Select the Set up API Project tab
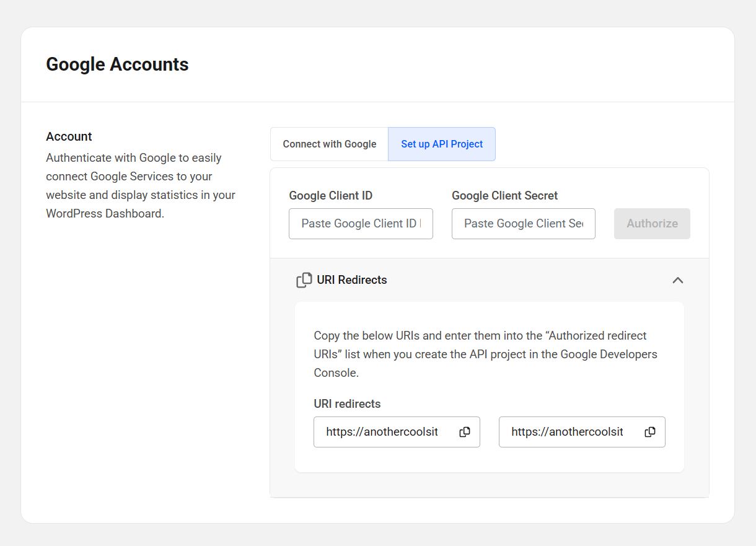The image size is (756, 546). (x=442, y=144)
